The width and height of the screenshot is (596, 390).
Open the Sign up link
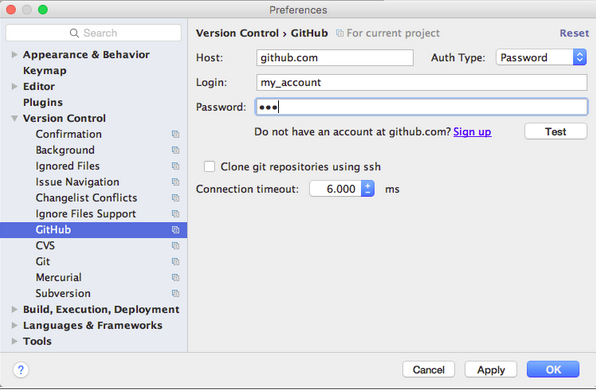(472, 132)
